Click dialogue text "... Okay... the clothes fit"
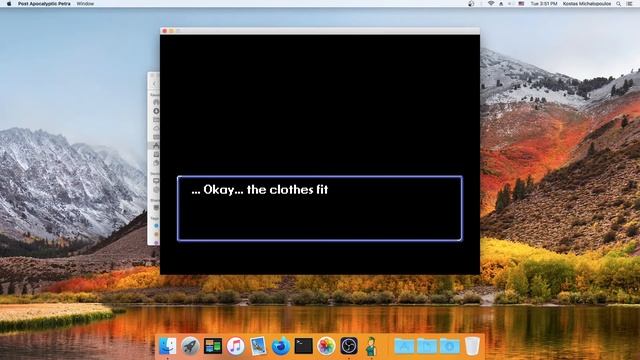Image resolution: width=640 pixels, height=360 pixels. coord(260,190)
